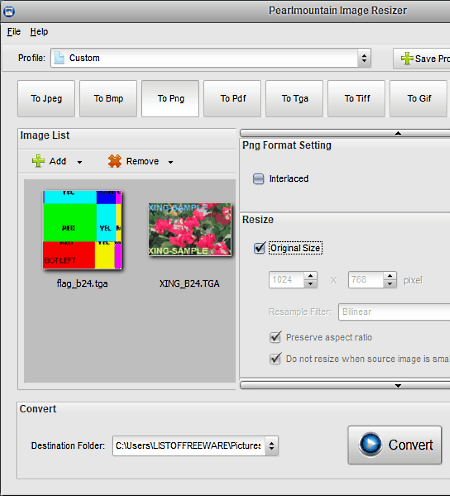Select the To Pdf format tab

coord(232,98)
